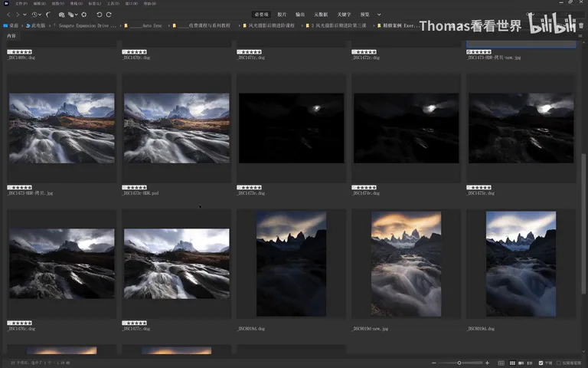The width and height of the screenshot is (588, 368).
Task: Open dropdown arrow beside refine icon
Action: pos(76,15)
